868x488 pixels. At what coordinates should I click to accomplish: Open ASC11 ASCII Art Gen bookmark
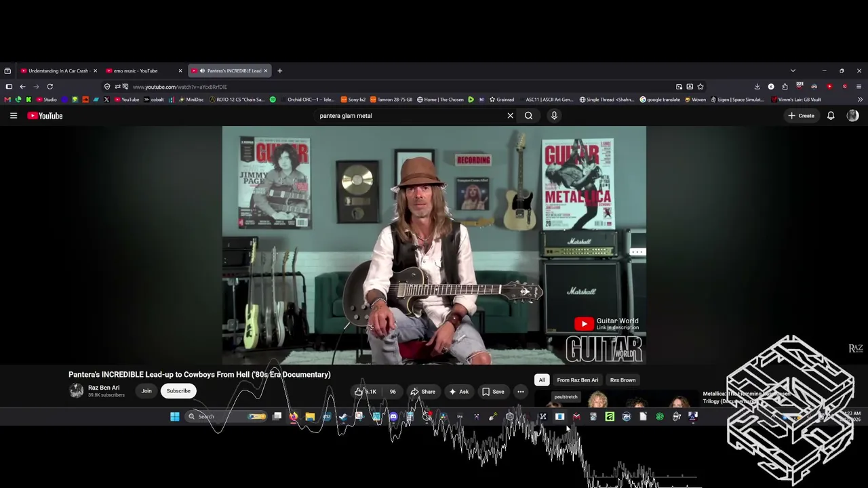point(546,100)
